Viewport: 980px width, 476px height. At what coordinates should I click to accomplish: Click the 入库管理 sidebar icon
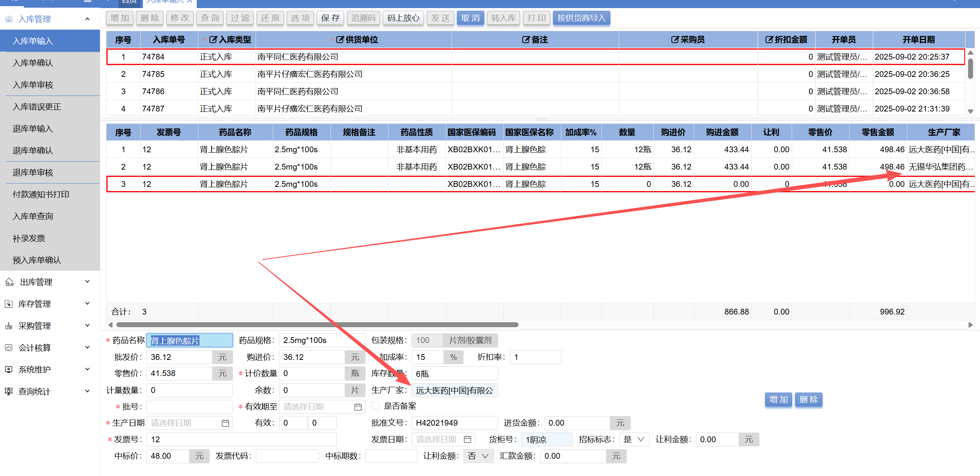(x=9, y=19)
